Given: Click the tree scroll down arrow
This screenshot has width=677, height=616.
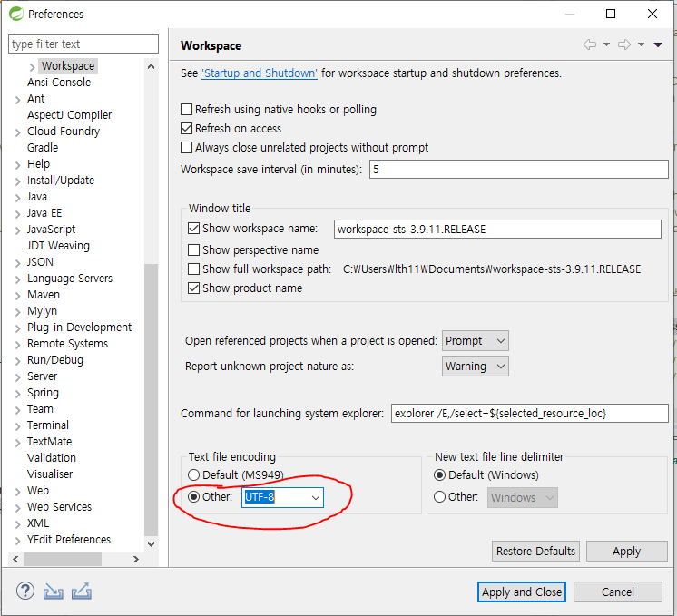Looking at the screenshot, I should (x=152, y=544).
